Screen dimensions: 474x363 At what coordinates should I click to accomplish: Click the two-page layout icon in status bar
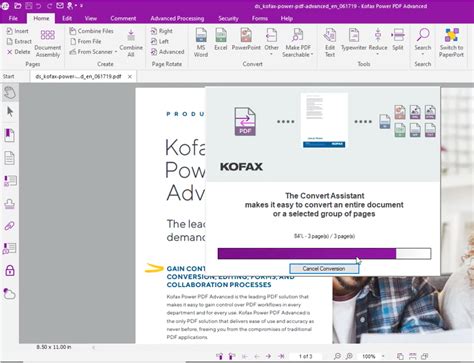coord(425,356)
